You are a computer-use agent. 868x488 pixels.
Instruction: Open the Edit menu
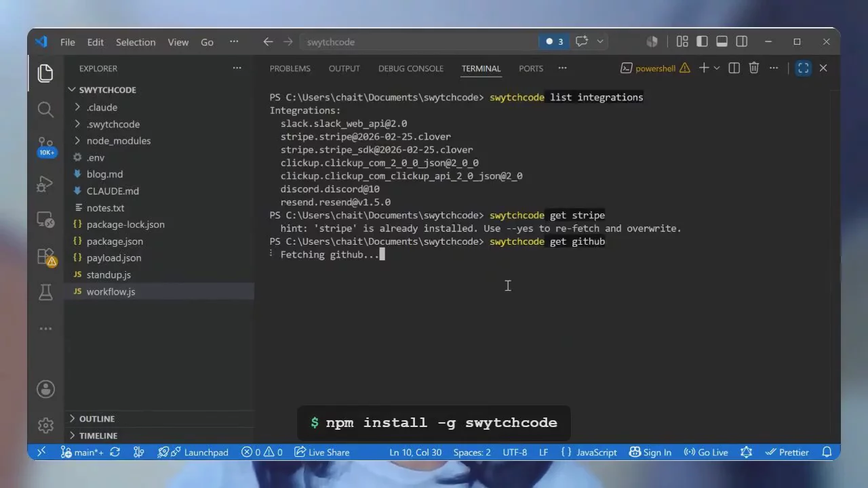[96, 42]
